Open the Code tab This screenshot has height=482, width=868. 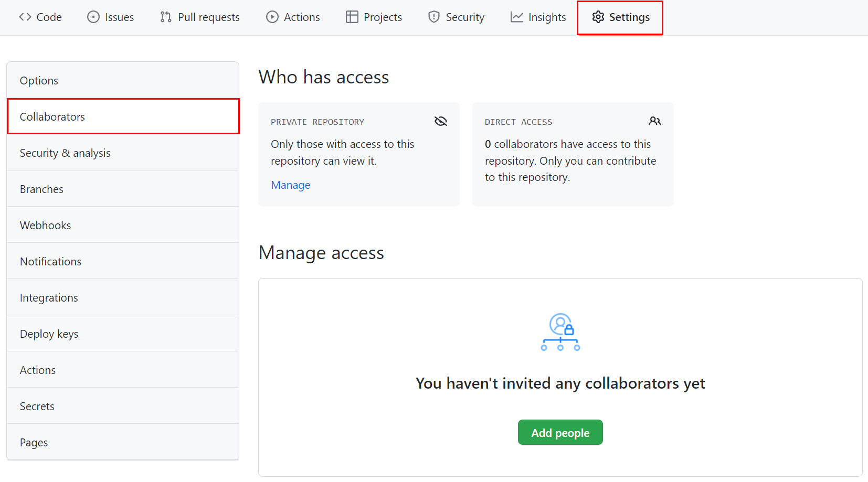coord(40,17)
